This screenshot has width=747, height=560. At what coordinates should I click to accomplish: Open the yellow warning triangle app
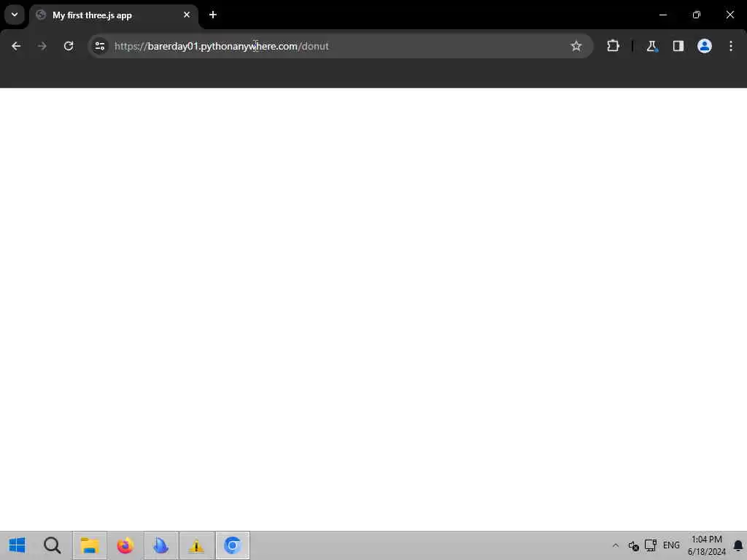(196, 545)
